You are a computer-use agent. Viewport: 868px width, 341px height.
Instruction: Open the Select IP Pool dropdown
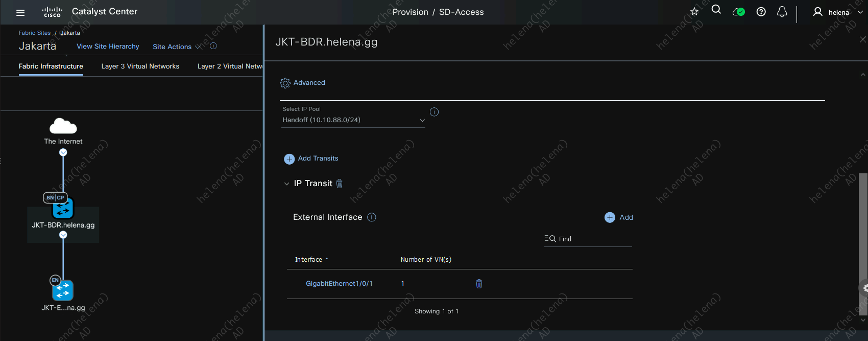click(353, 120)
